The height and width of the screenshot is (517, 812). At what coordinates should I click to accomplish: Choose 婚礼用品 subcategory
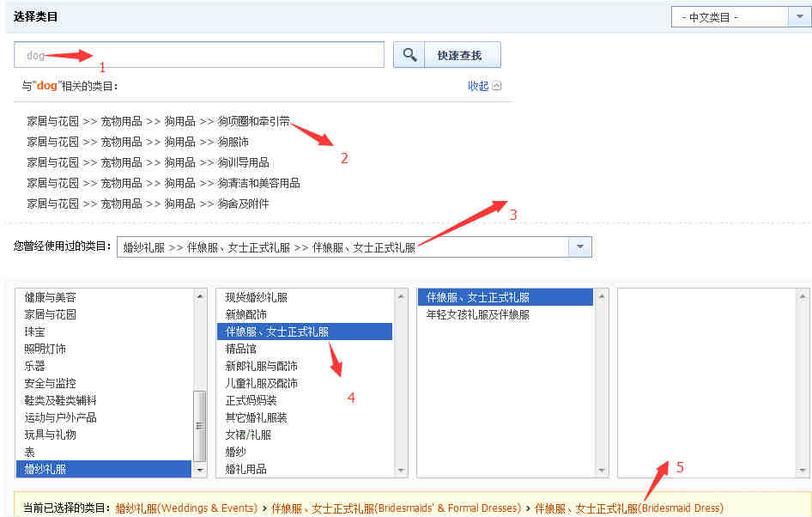pos(305,469)
